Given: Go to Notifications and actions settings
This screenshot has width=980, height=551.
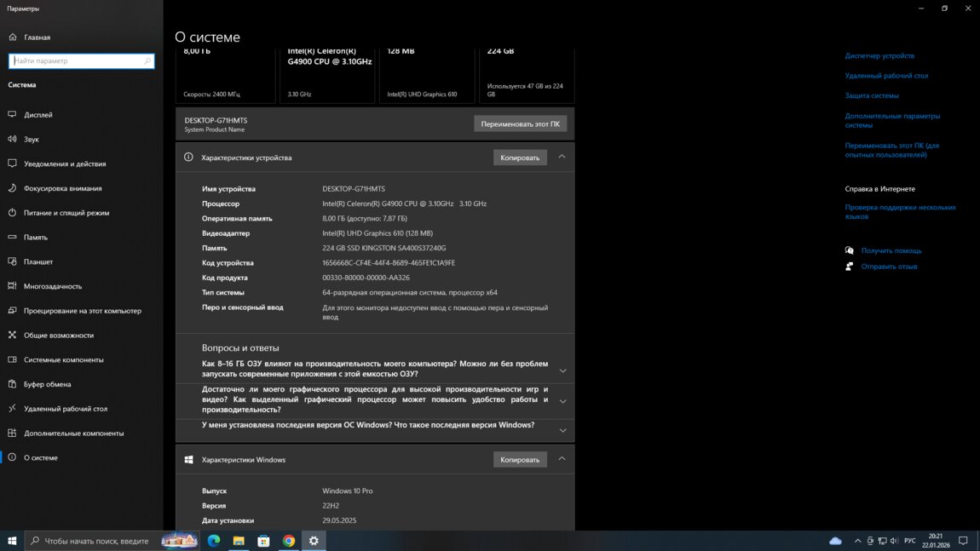Looking at the screenshot, I should 65,164.
